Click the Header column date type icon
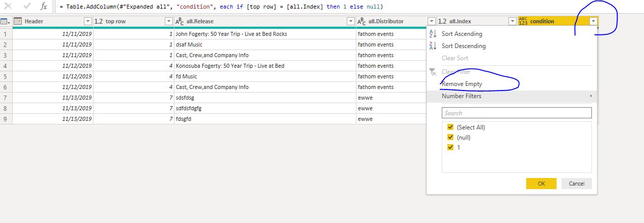644x223 pixels. pos(18,21)
